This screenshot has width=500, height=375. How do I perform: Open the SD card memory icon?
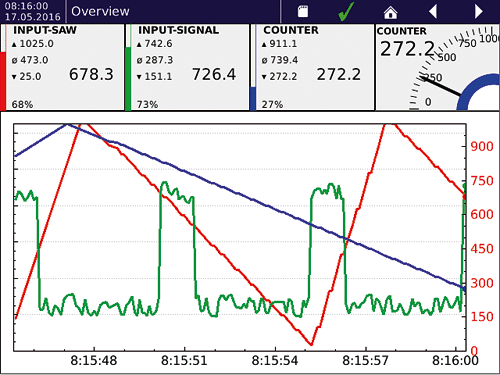tap(303, 11)
